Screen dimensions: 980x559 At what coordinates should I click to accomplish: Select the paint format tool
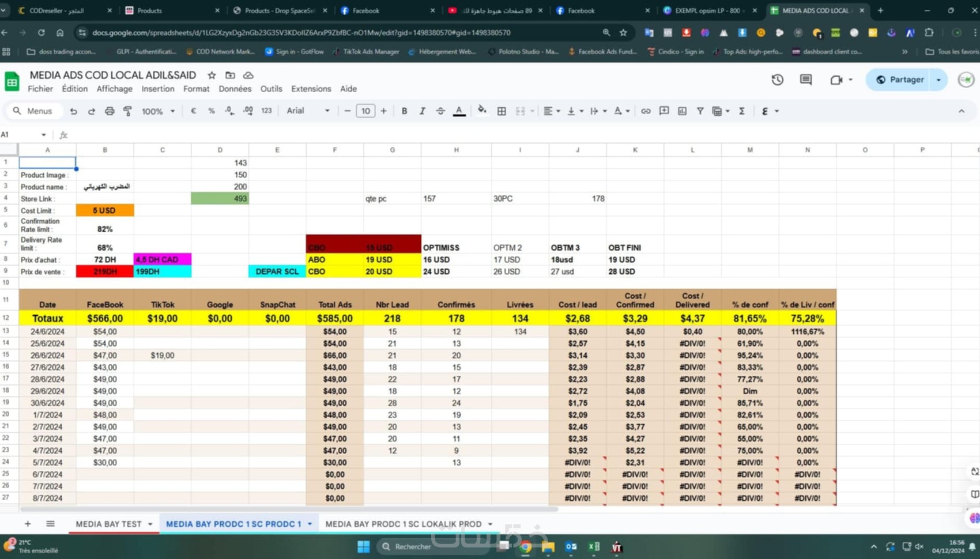127,111
